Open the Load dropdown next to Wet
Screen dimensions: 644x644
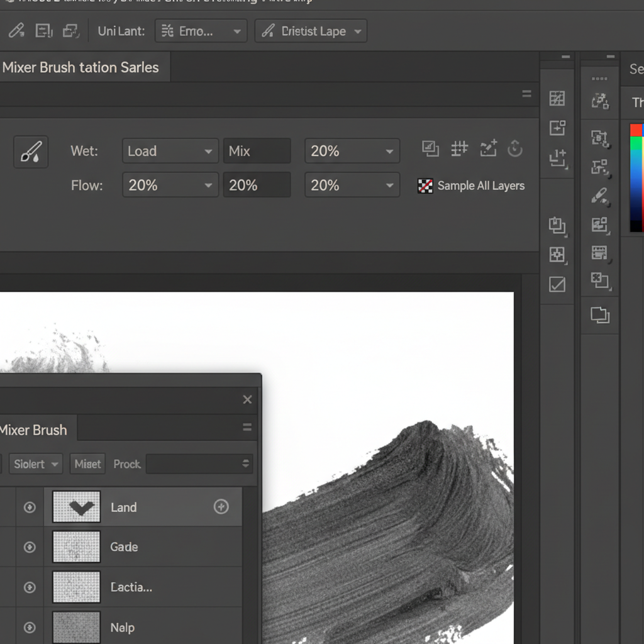(170, 152)
